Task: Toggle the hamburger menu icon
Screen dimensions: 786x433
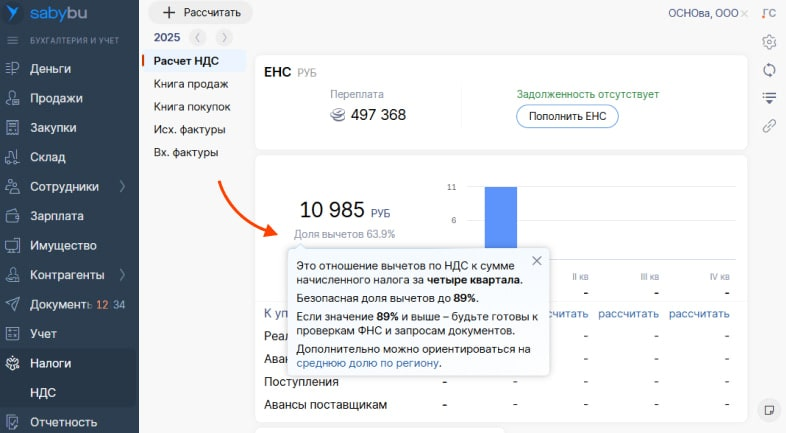Action: click(13, 41)
